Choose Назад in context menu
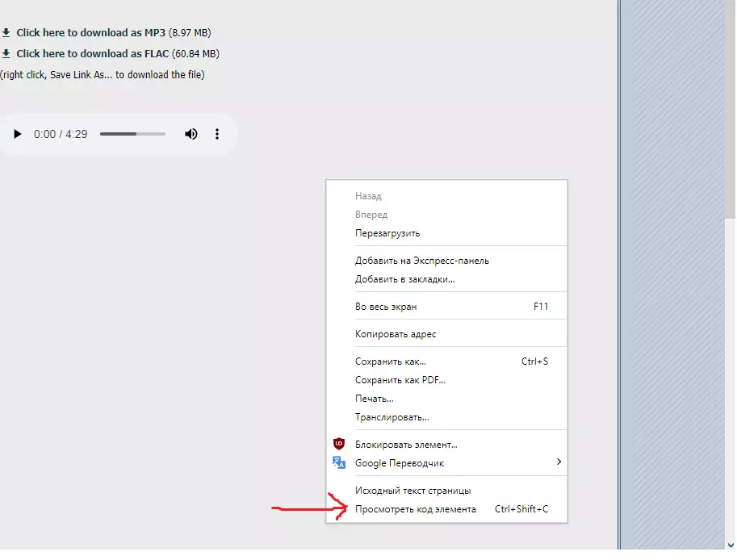Image resolution: width=737 pixels, height=560 pixels. pyautogui.click(x=446, y=196)
